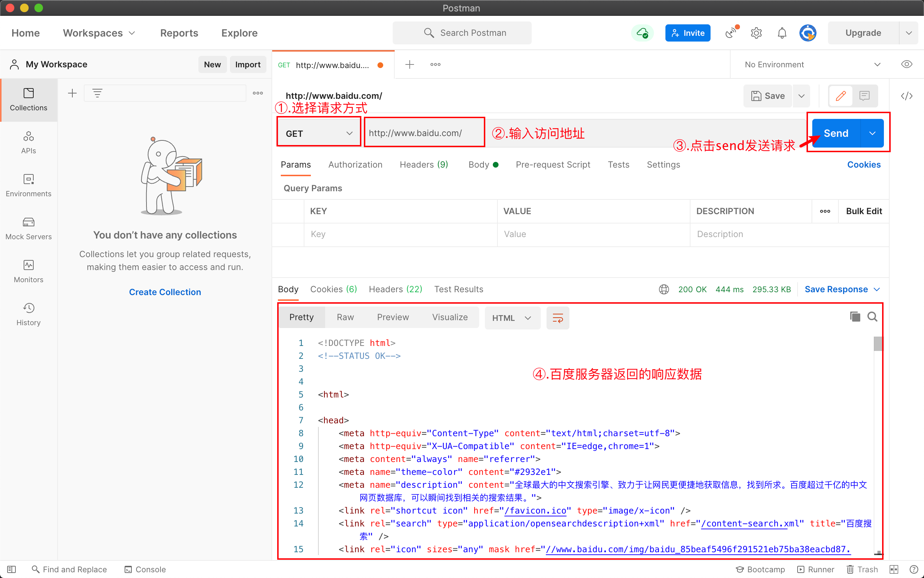924x578 pixels.
Task: Open the settings gear icon
Action: click(x=756, y=33)
